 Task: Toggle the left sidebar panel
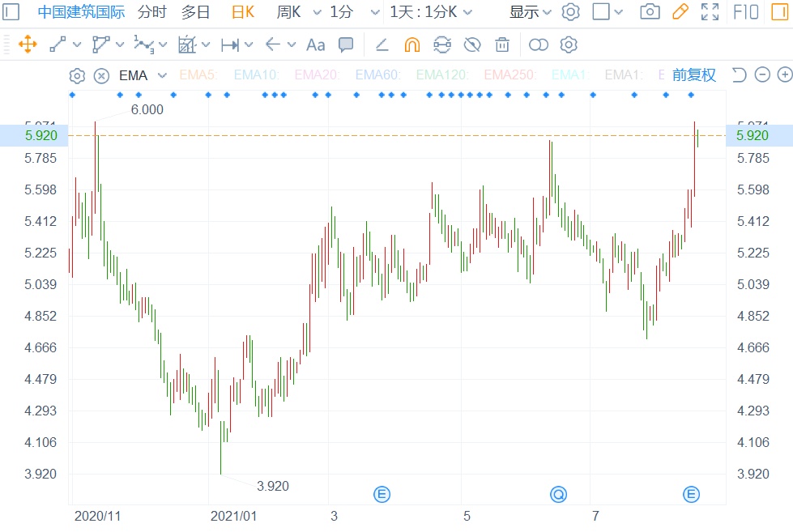click(11, 12)
